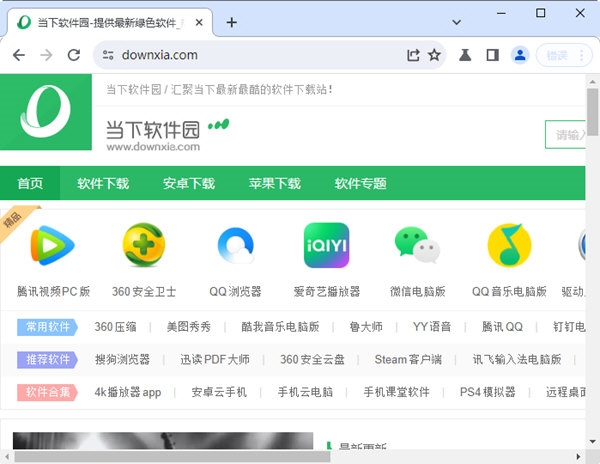Click the site search input box
The width and height of the screenshot is (600, 464).
[565, 134]
